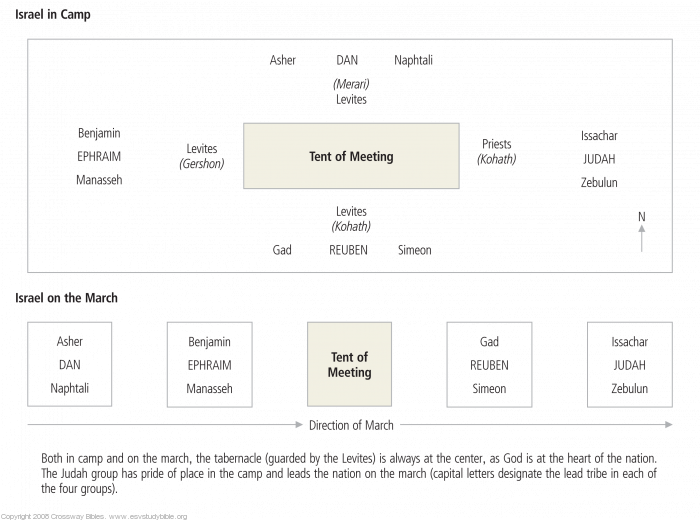Click EPHRAIM in the march diagram box
Viewport: 700px width, 520px height.
click(209, 365)
